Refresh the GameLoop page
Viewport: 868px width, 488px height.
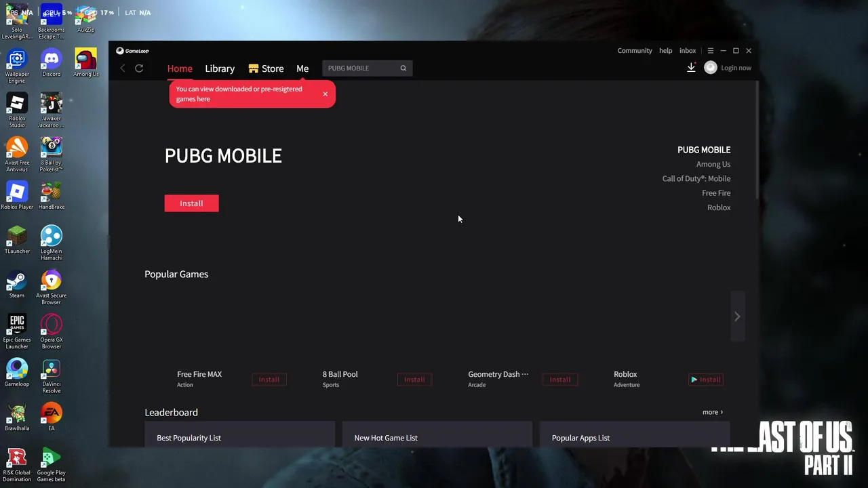tap(139, 68)
